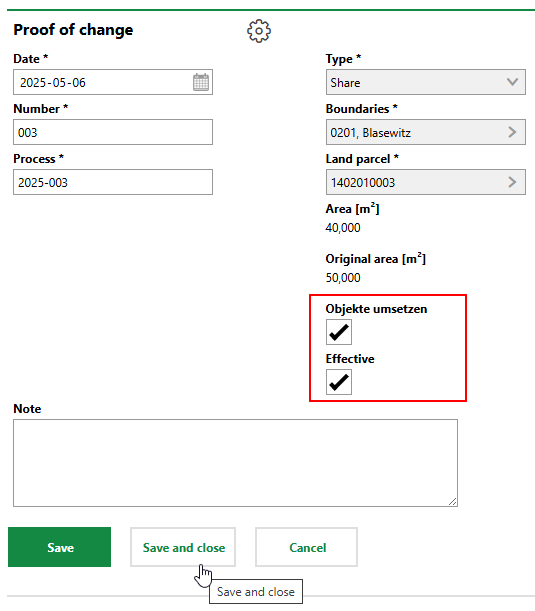The width and height of the screenshot is (535, 611).
Task: Click the green Save button
Action: (59, 547)
